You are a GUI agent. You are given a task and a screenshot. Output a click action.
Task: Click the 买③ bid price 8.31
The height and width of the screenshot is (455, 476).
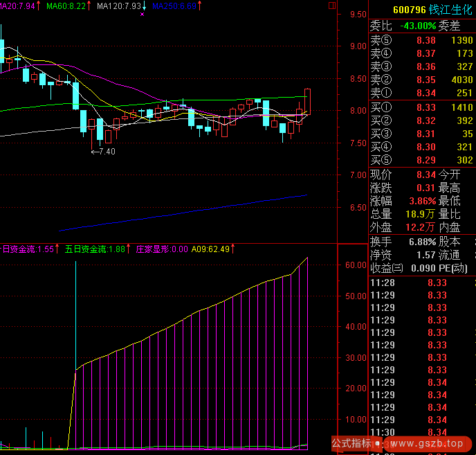tap(426, 134)
